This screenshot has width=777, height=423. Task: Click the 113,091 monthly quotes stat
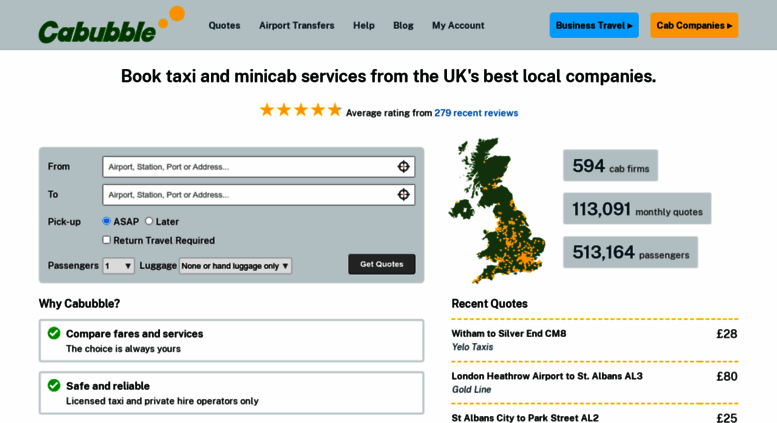[x=637, y=209]
